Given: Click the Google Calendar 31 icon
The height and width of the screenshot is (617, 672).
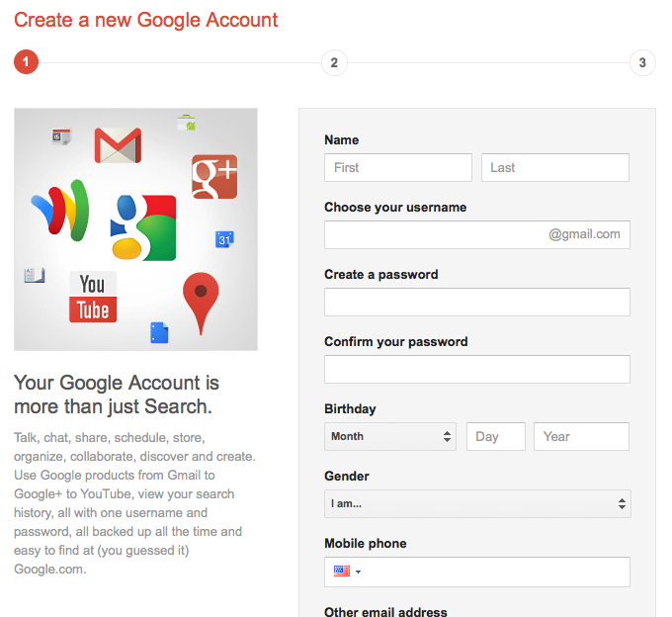Looking at the screenshot, I should click(x=224, y=239).
